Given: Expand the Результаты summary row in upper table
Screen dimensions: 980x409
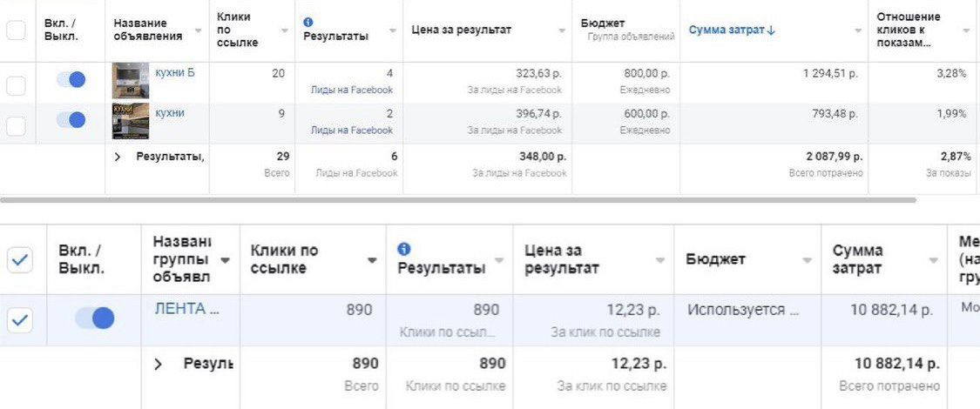Looking at the screenshot, I should 117,157.
